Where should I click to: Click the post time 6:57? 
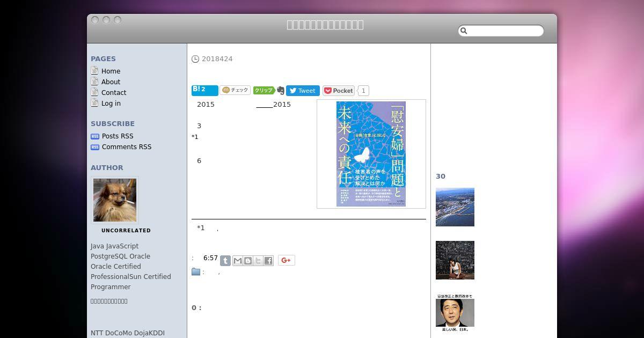(210, 258)
